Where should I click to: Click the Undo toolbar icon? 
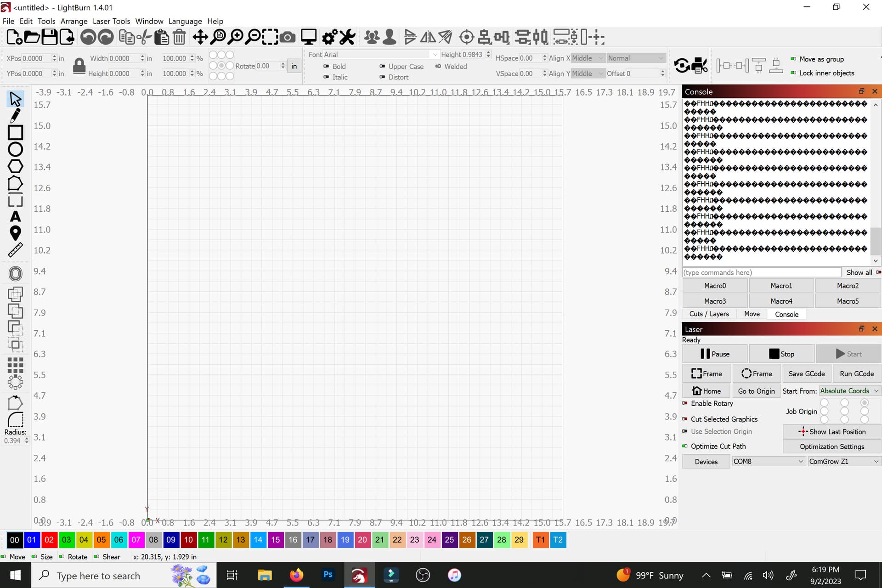(x=88, y=37)
